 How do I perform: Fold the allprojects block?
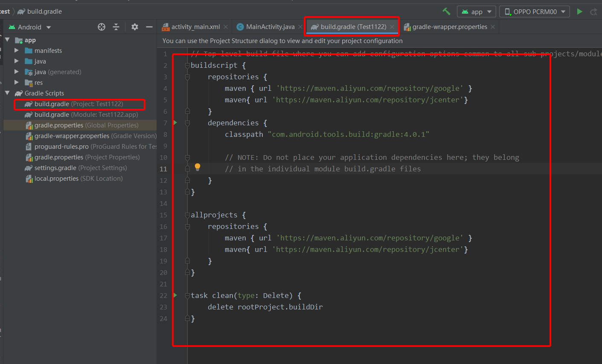[187, 215]
